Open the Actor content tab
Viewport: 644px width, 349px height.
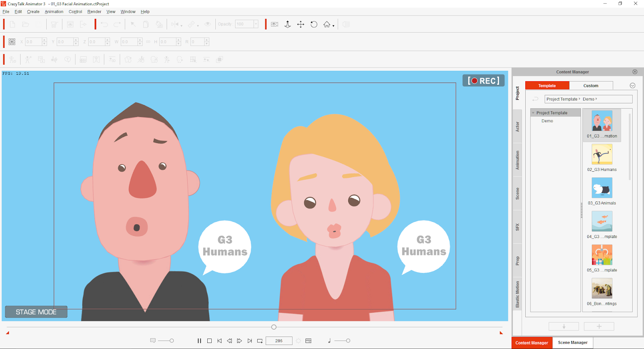pos(518,127)
